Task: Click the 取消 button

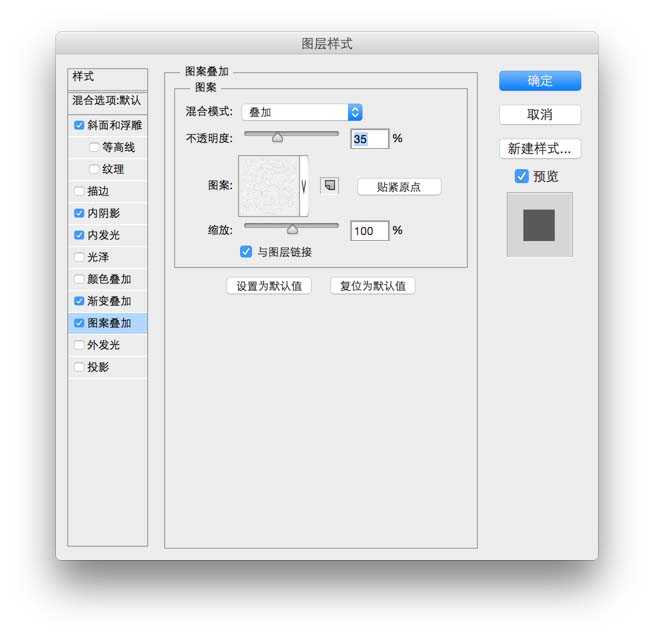Action: pos(540,114)
